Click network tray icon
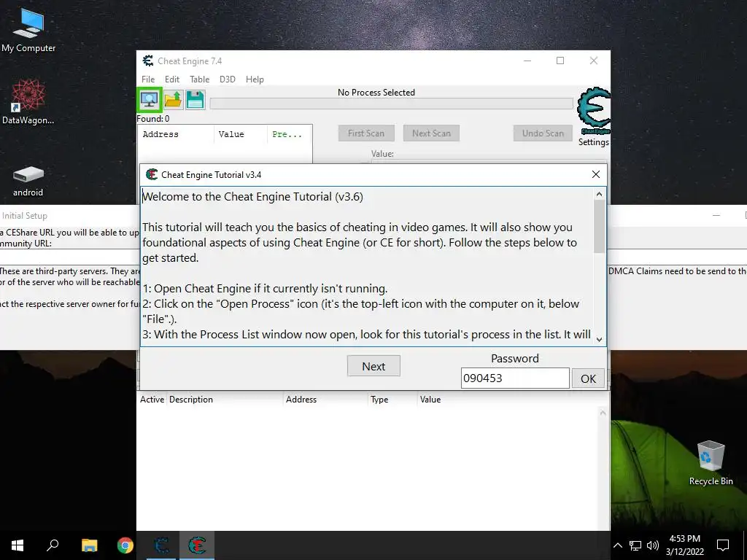The height and width of the screenshot is (560, 747). 635,545
